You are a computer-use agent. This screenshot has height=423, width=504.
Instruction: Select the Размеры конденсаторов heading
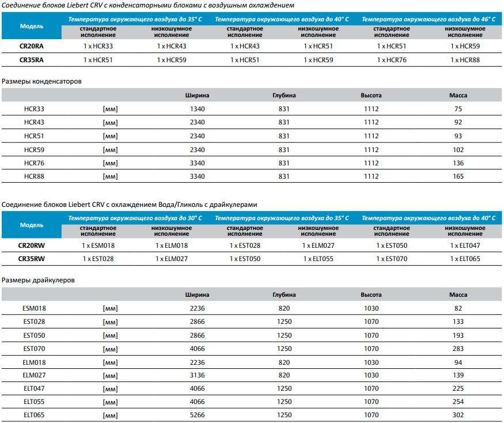[x=41, y=81]
